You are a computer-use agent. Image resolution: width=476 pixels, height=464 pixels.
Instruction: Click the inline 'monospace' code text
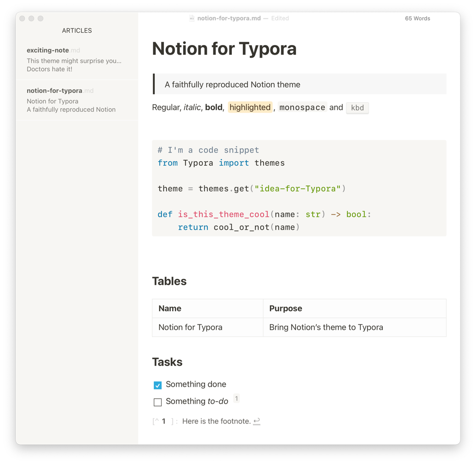pyautogui.click(x=302, y=107)
